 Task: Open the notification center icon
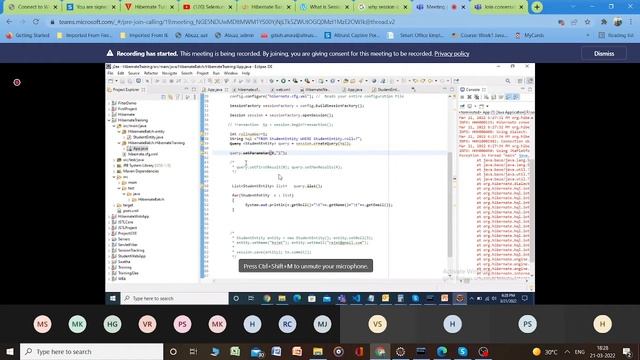pos(627,351)
